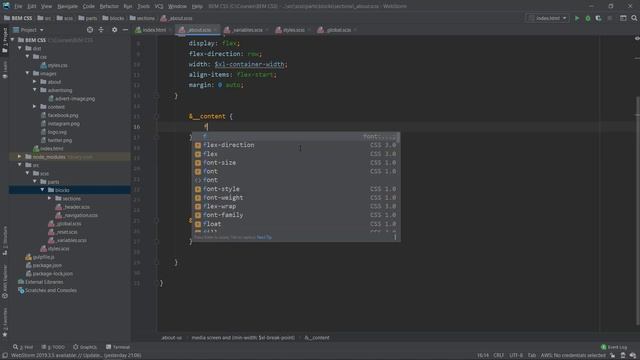Expand the about images folder
Viewport: 640px width, 360px height.
pyautogui.click(x=35, y=82)
